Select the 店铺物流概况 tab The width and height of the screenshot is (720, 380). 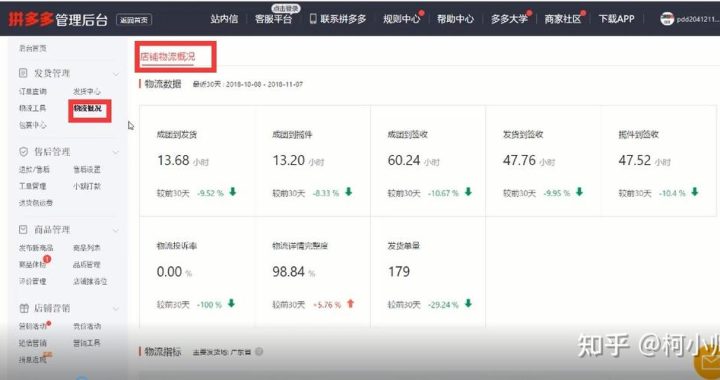click(x=168, y=56)
